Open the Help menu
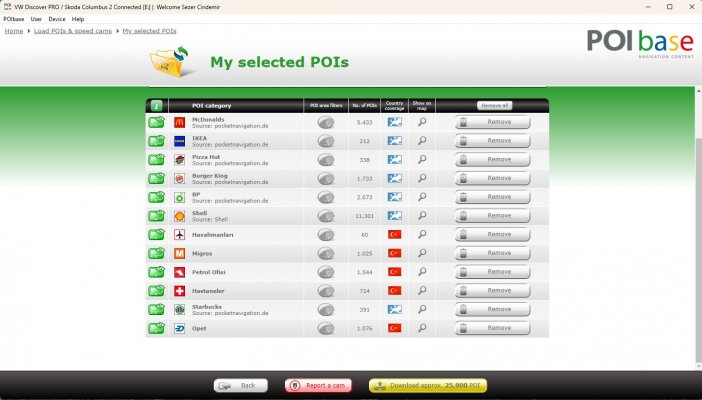702x400 pixels. click(x=78, y=19)
